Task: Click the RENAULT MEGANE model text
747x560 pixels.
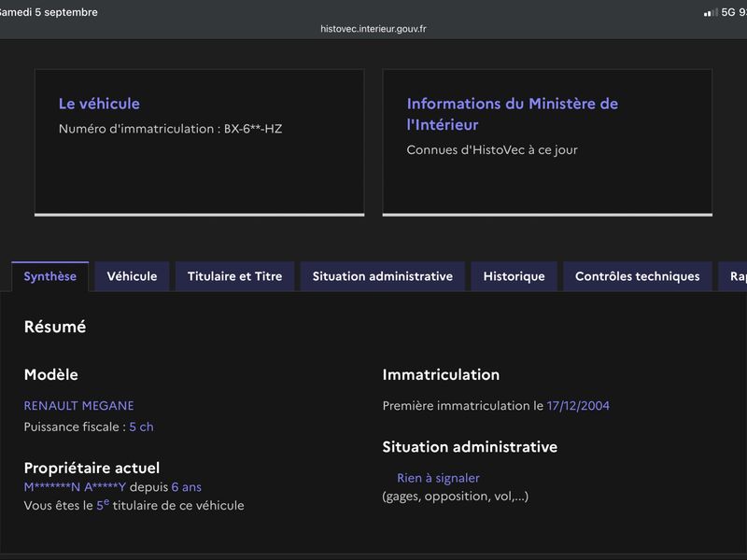Action: click(x=79, y=406)
